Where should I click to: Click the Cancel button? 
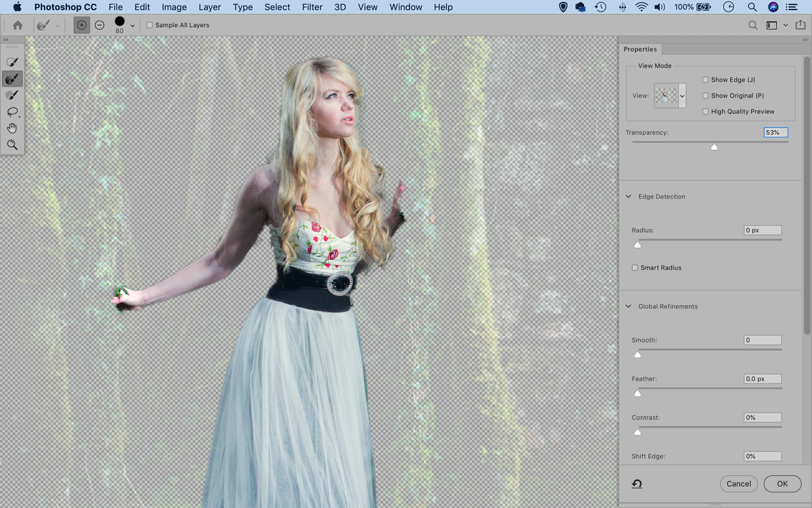tap(738, 484)
